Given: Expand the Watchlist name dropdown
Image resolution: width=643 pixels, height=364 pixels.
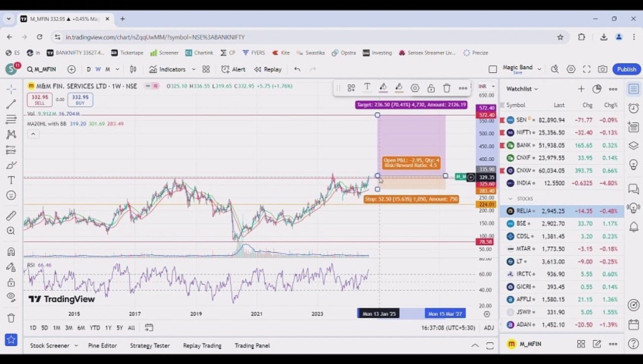Looking at the screenshot, I should [522, 89].
